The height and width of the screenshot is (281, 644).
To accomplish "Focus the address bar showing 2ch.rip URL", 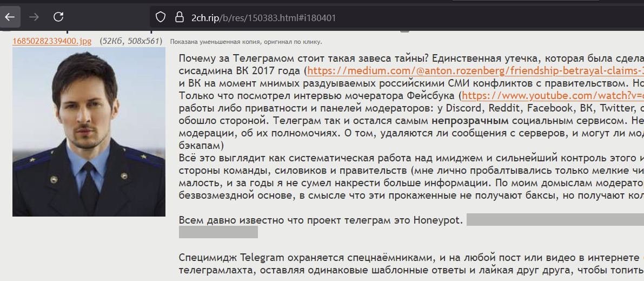I will 397,17.
